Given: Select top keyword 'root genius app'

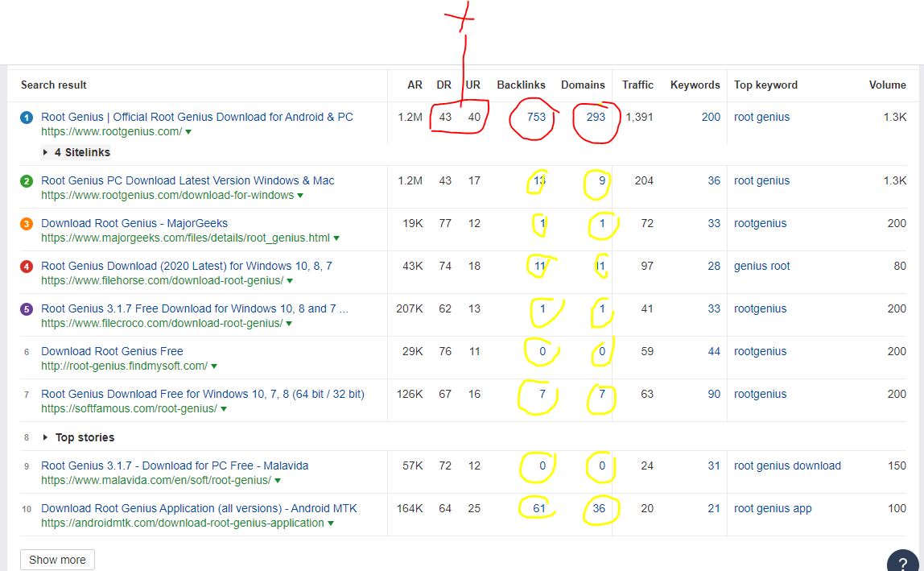Looking at the screenshot, I should click(773, 508).
